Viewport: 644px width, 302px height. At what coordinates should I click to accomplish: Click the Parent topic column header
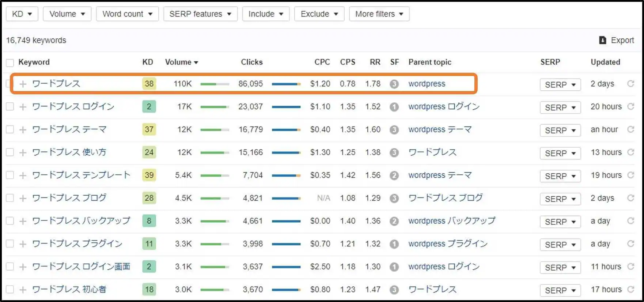point(430,62)
